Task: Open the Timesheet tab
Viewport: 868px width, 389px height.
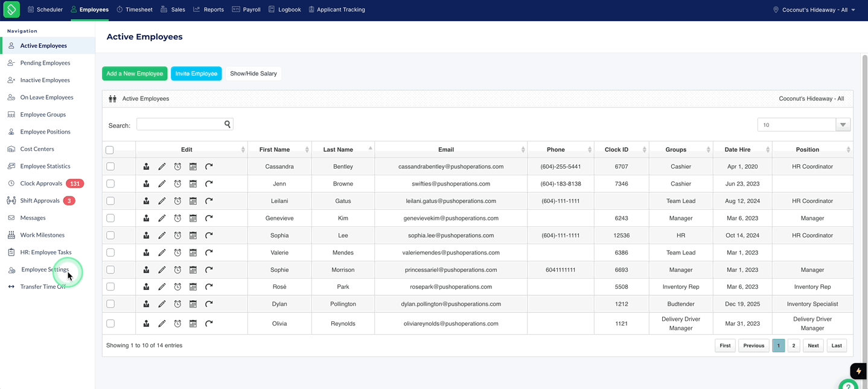Action: [134, 10]
